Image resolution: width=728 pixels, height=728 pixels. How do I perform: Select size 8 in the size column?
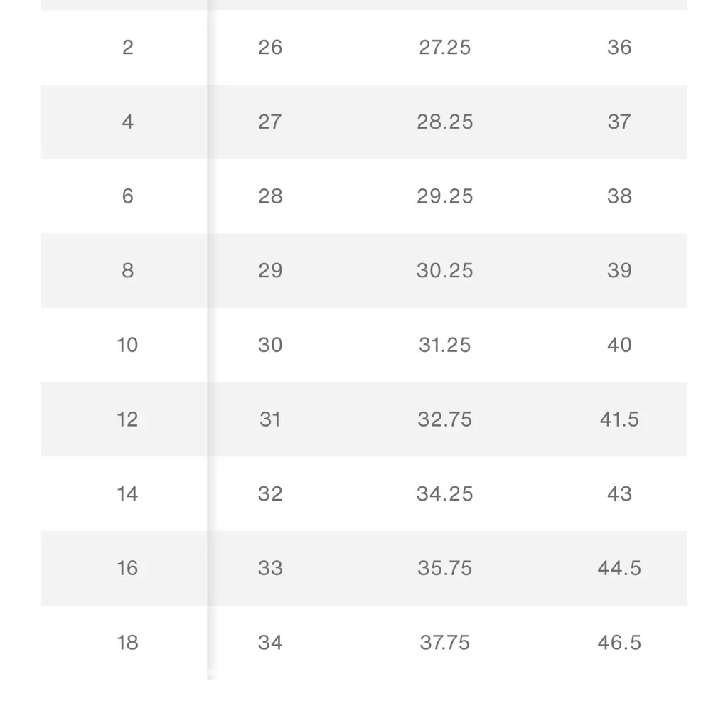coord(127,271)
